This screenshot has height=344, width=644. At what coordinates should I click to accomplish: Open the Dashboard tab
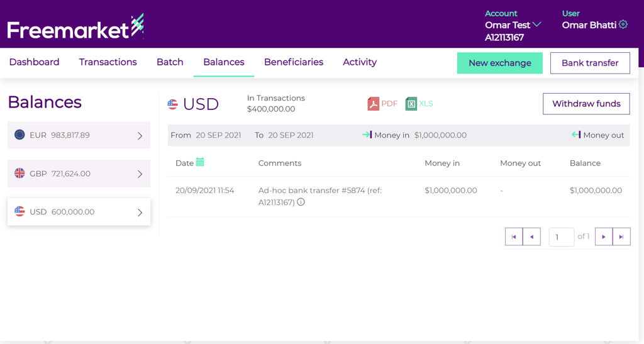34,62
